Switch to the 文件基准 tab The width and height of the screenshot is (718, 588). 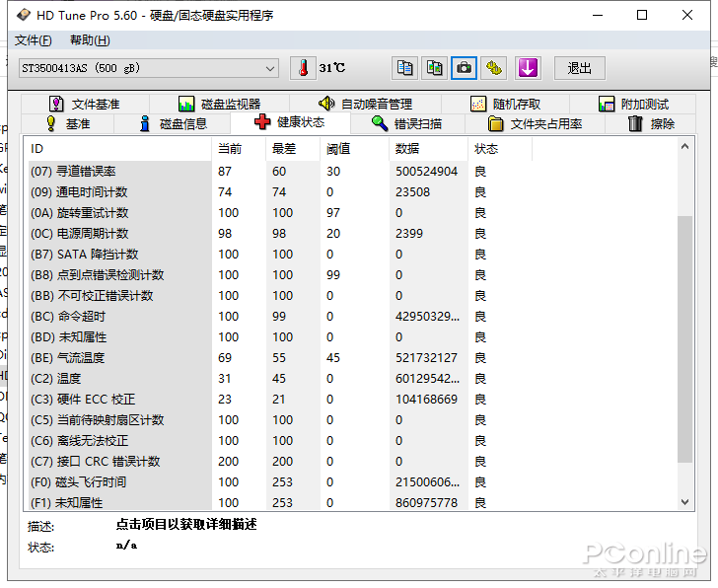pyautogui.click(x=85, y=104)
